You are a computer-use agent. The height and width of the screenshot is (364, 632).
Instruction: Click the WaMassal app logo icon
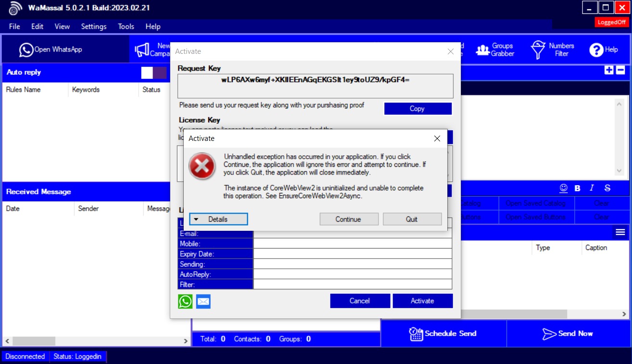pyautogui.click(x=15, y=9)
